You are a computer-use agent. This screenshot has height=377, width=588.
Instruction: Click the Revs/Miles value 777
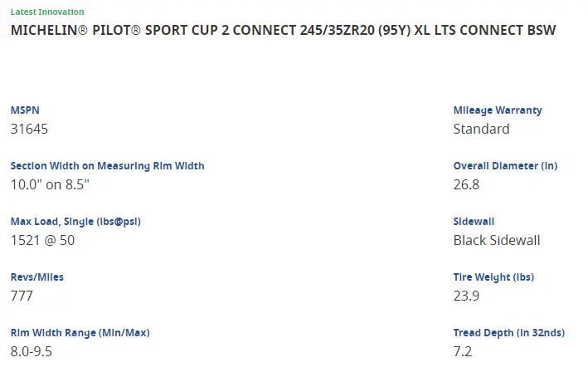pos(23,296)
